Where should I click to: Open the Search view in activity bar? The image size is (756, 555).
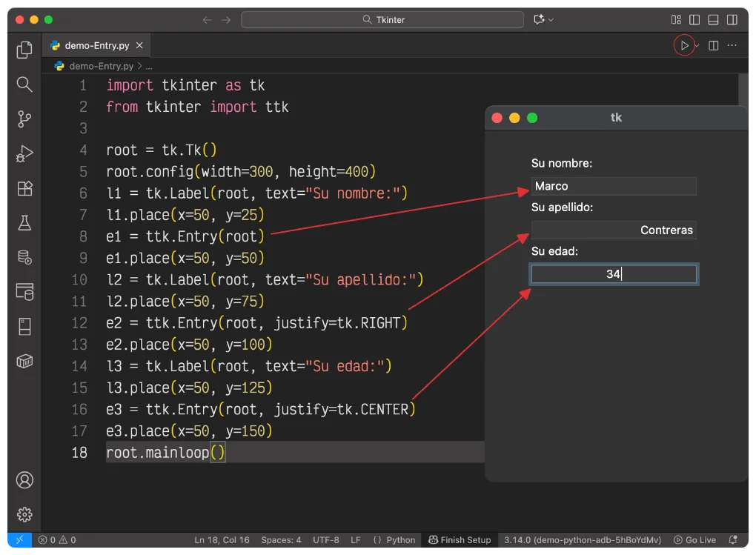coord(24,84)
